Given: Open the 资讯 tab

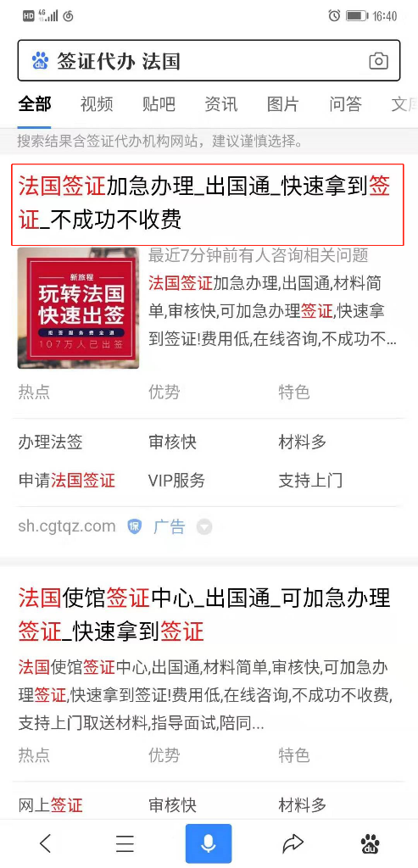Looking at the screenshot, I should [221, 103].
